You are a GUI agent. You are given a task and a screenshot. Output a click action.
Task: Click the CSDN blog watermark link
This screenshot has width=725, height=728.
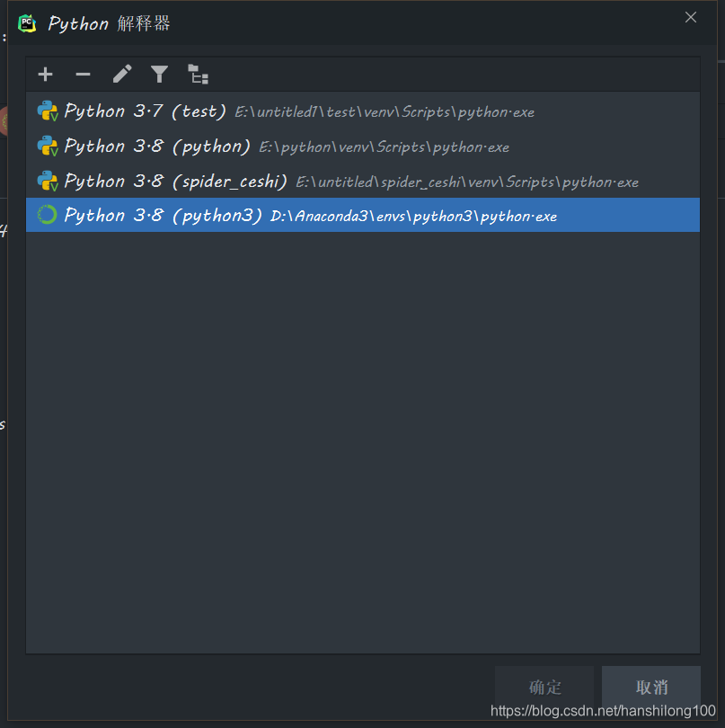(604, 709)
